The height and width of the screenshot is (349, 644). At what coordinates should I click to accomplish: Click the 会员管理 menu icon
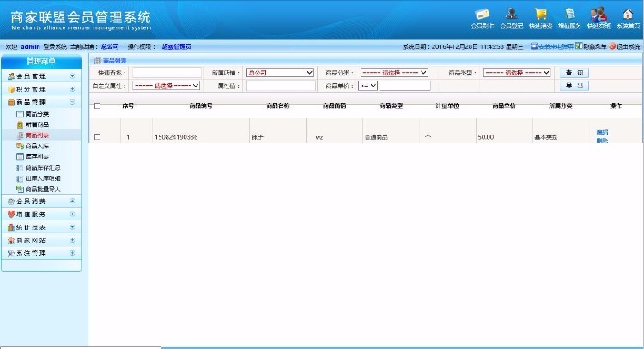point(11,76)
